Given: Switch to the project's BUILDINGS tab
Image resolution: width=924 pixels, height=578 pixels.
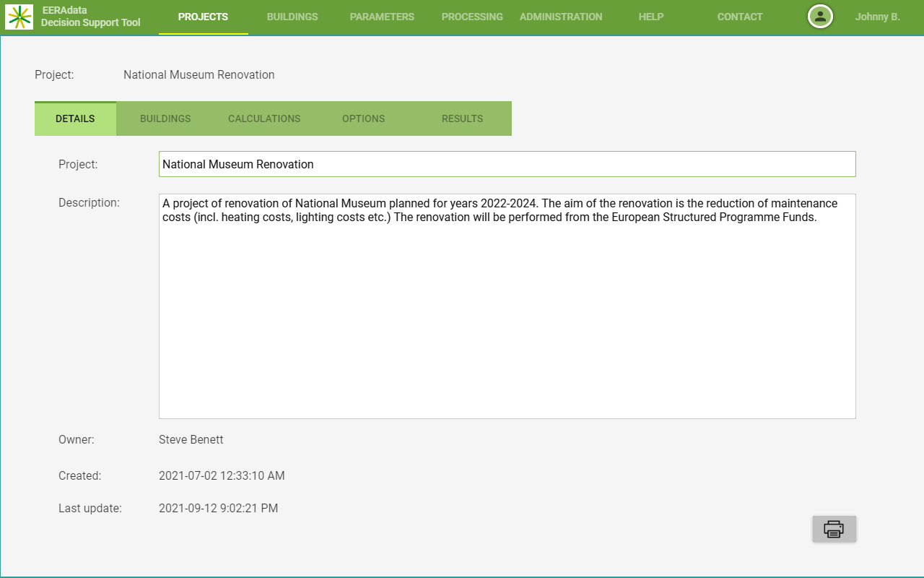Looking at the screenshot, I should [165, 118].
